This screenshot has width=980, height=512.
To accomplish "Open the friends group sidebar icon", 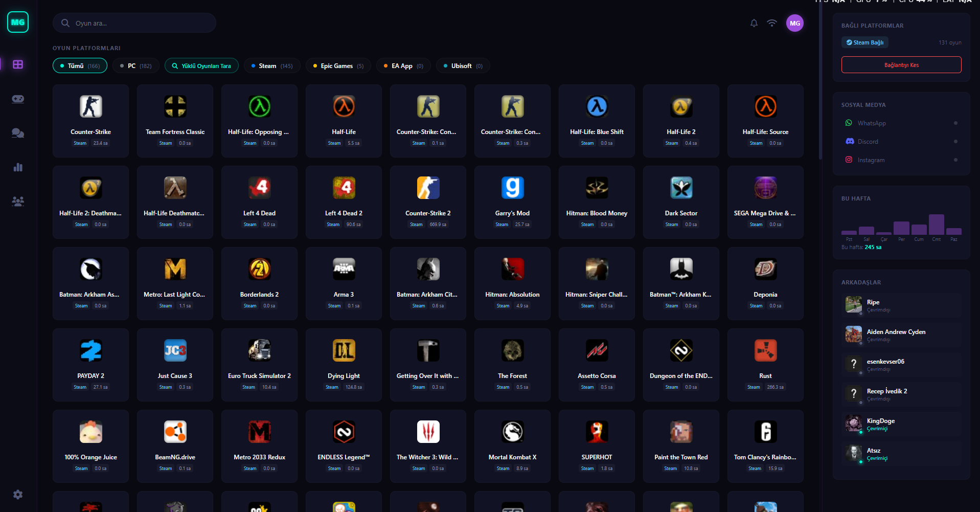I will [18, 202].
